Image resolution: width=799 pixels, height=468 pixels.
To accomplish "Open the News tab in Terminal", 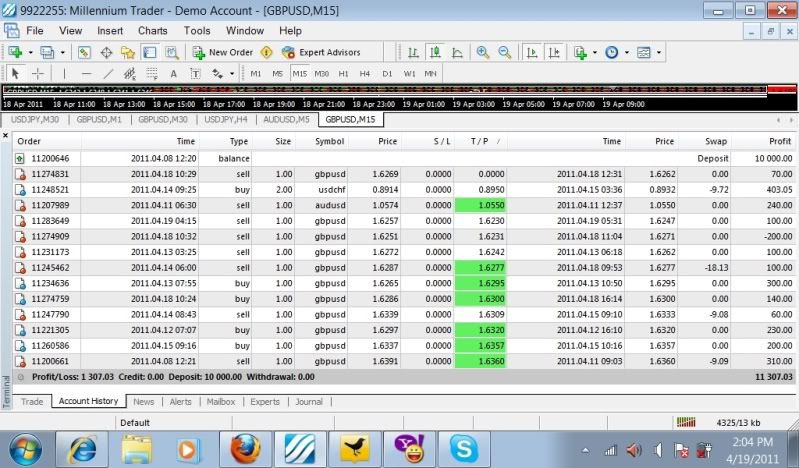I will pos(144,402).
